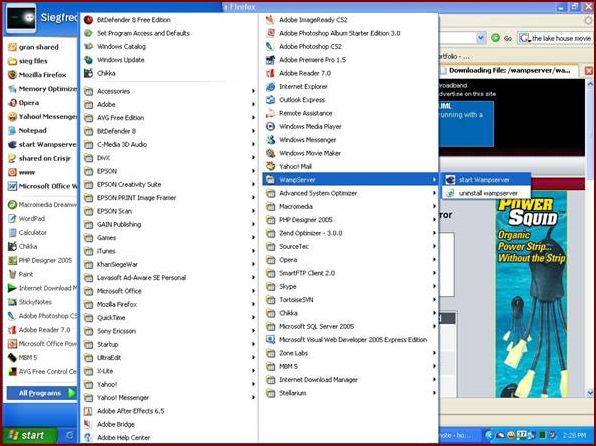Expand Microsoft SQL Server 2005 arrow

434,326
